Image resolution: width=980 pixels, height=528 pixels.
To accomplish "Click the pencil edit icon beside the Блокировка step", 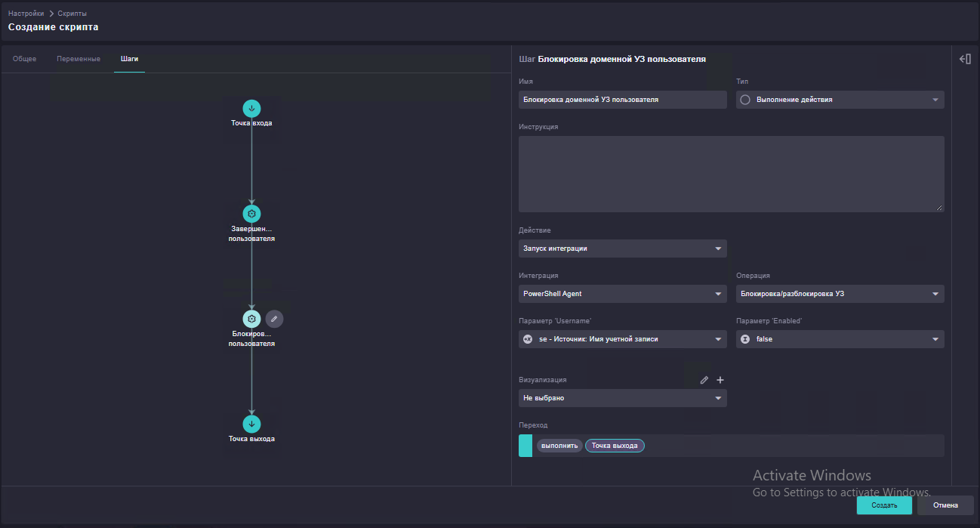I will pos(274,319).
